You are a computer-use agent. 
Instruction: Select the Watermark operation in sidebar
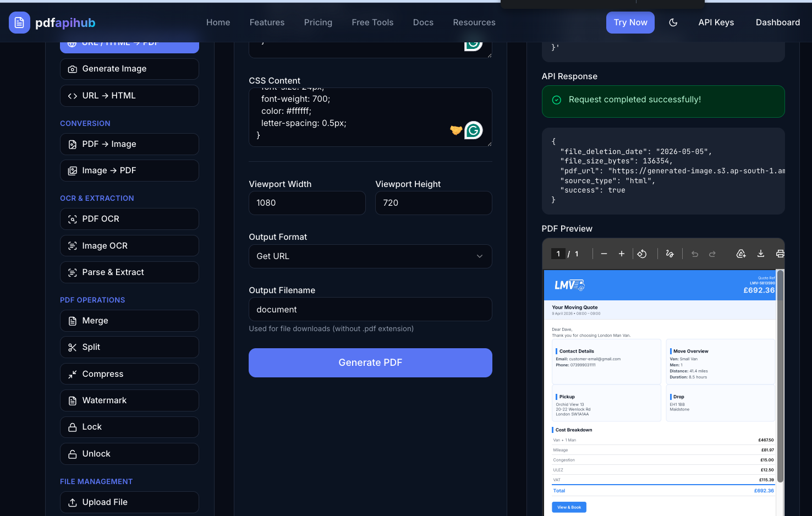[x=129, y=400]
